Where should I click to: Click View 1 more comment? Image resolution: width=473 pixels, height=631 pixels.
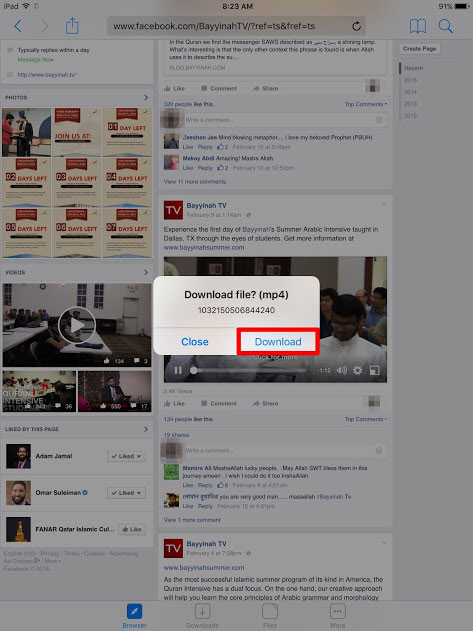pos(192,520)
